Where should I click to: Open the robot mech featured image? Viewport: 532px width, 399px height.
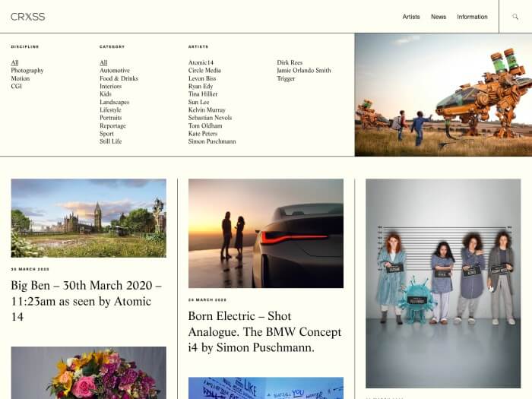tap(443, 95)
